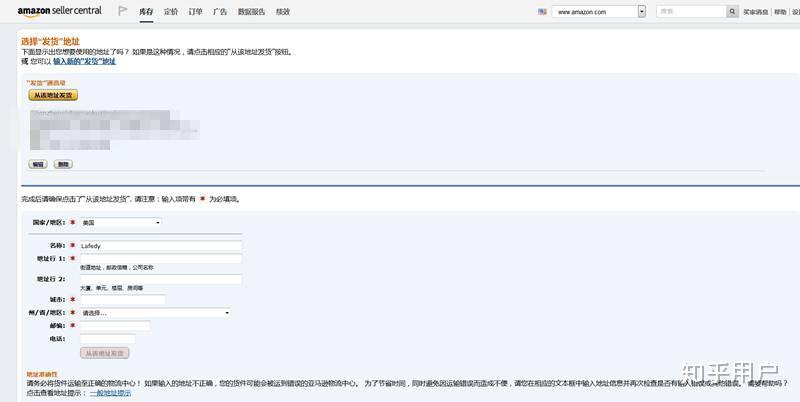The image size is (800, 402).
Task: Click the US flag marketplace icon
Action: pyautogui.click(x=542, y=11)
